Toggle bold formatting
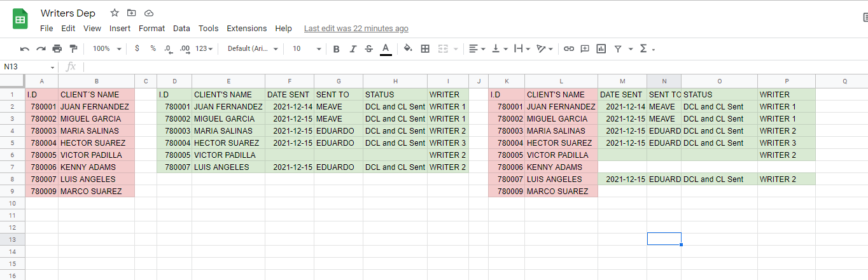 337,48
